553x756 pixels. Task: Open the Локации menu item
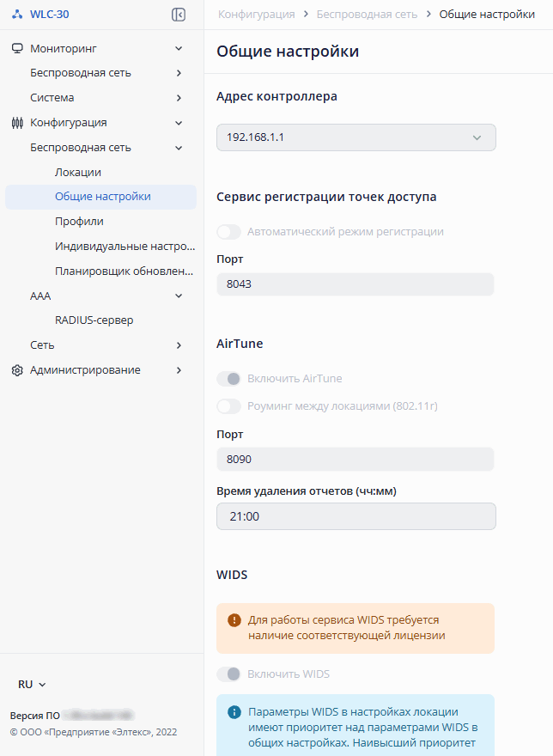point(78,172)
